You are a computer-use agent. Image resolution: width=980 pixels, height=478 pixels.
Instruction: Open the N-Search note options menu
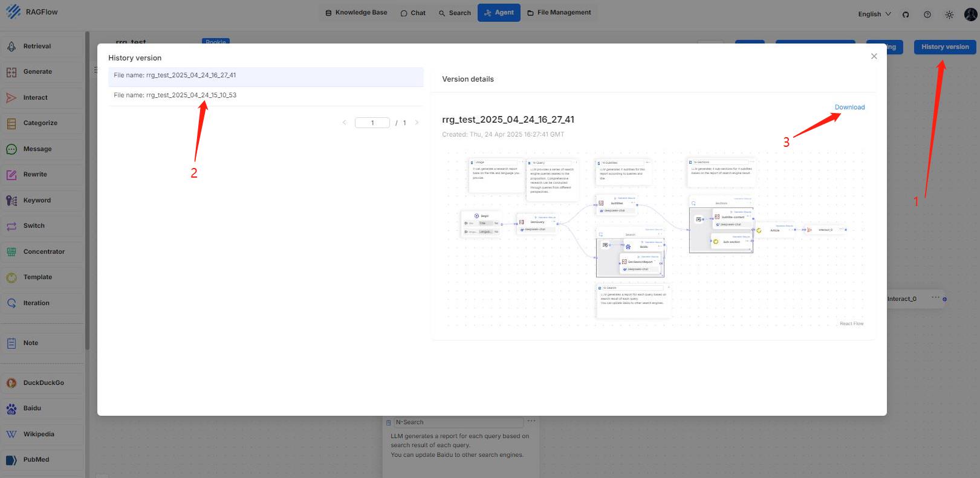pyautogui.click(x=531, y=421)
